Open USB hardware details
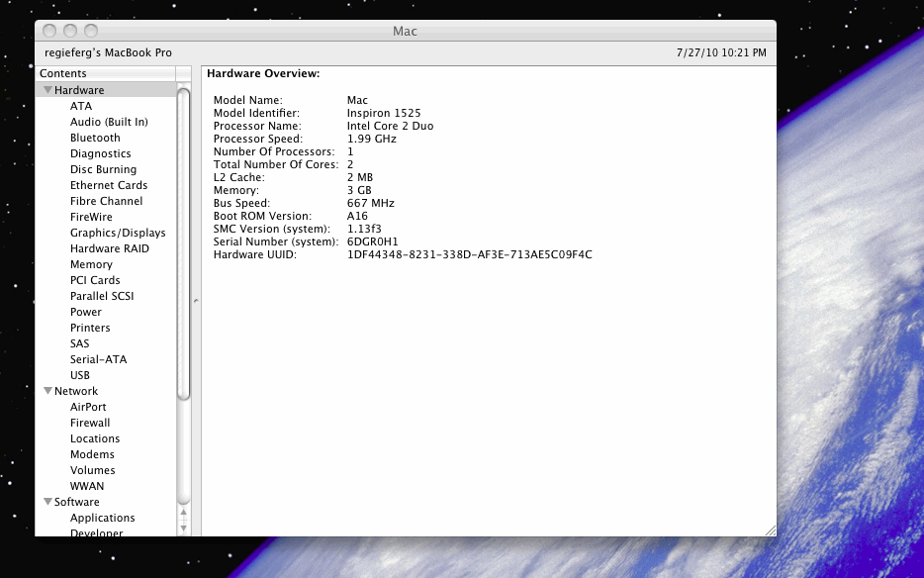 tap(79, 376)
